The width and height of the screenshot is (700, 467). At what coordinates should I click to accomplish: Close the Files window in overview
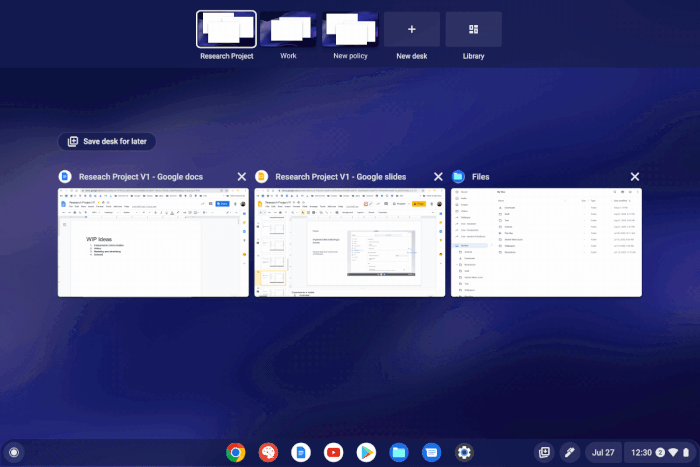635,177
